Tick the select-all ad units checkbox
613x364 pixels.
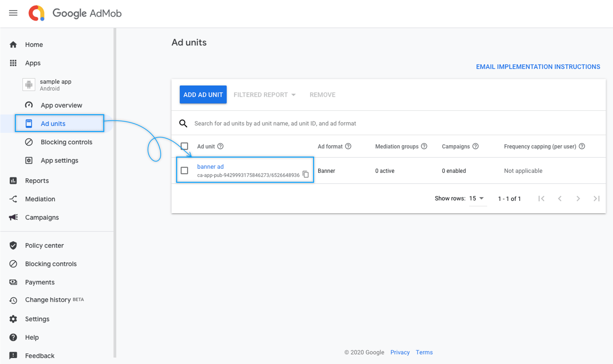point(184,146)
